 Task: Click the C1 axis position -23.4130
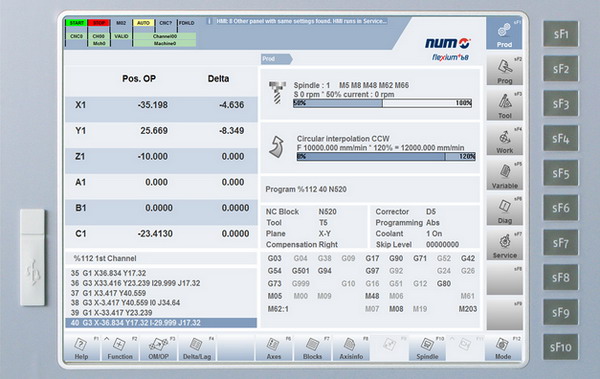(x=155, y=234)
